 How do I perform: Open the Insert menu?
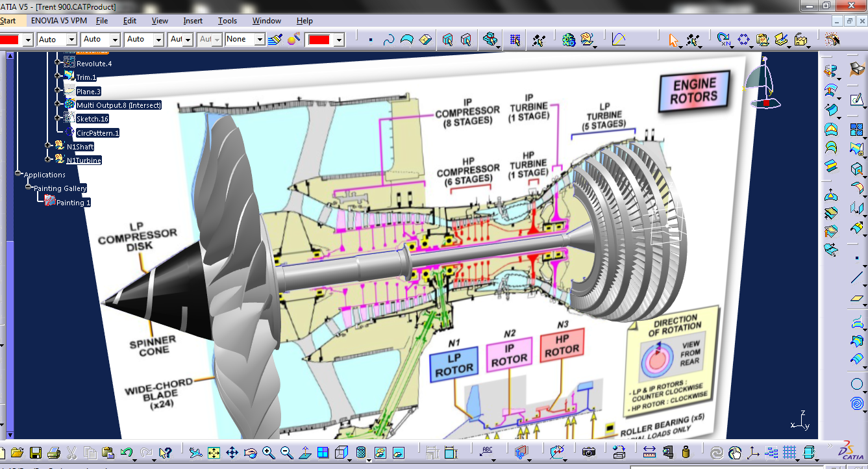[193, 21]
